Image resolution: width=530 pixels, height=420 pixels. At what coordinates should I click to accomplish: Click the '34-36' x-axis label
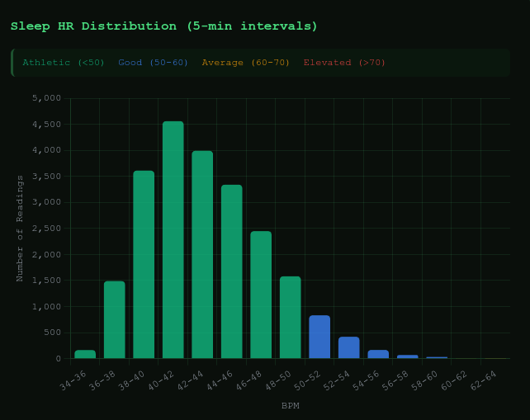[x=73, y=380]
